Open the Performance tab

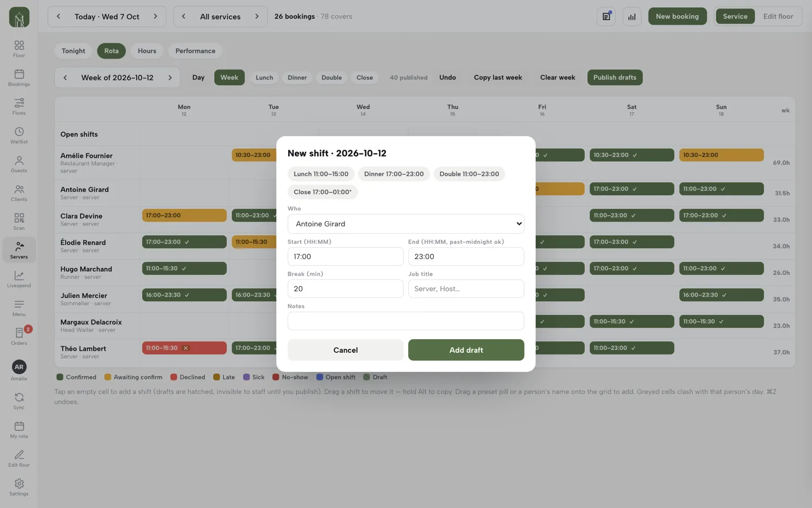pos(195,51)
